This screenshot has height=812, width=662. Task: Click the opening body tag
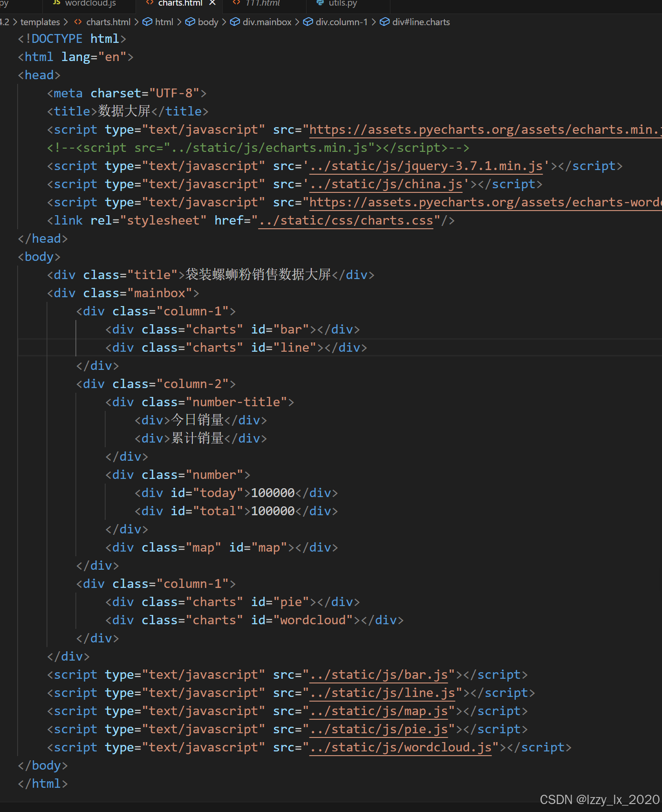tap(39, 257)
